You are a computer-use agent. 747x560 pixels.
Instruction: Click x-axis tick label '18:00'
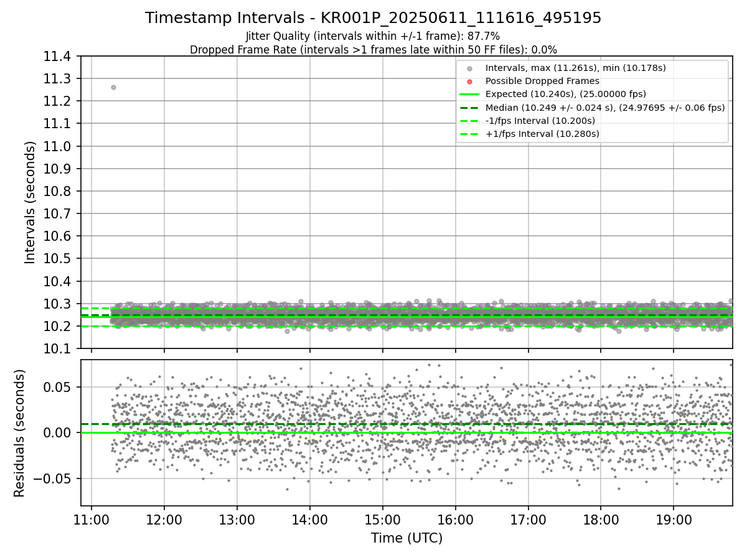click(601, 520)
